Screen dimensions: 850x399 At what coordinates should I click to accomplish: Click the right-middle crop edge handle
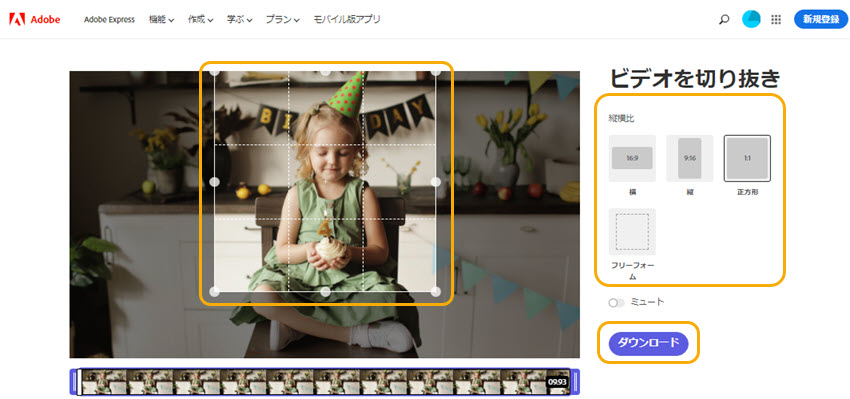point(435,182)
